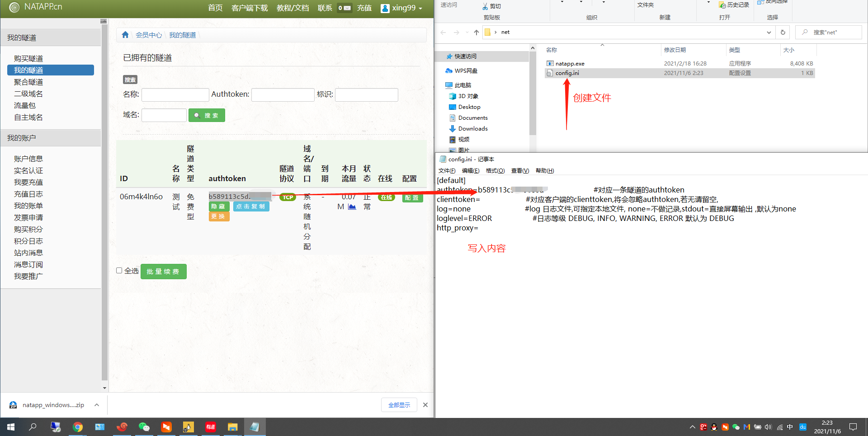Open Chrome from the taskbar
The width and height of the screenshot is (868, 436).
[x=78, y=427]
